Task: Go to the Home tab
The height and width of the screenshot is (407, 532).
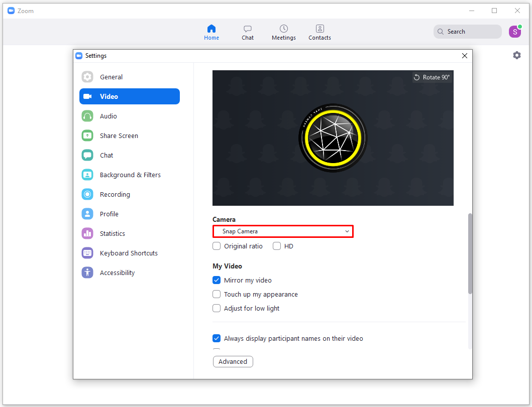Action: coord(211,33)
